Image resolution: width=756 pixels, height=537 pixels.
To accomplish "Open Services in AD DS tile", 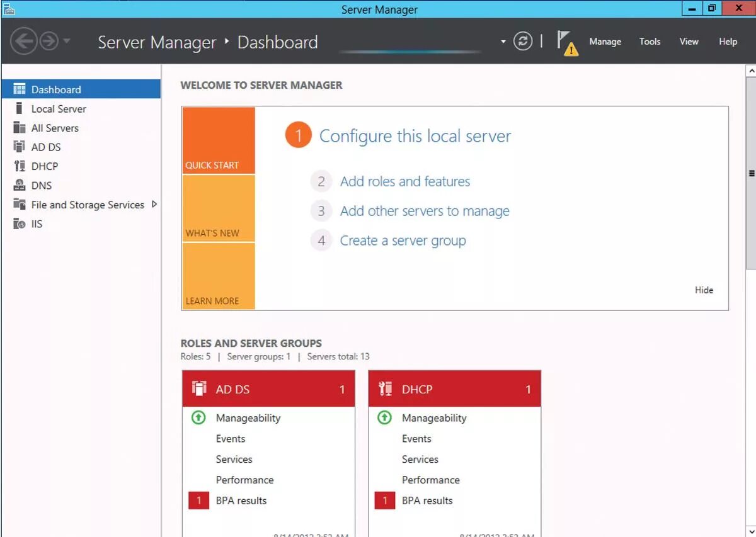I will 234,460.
